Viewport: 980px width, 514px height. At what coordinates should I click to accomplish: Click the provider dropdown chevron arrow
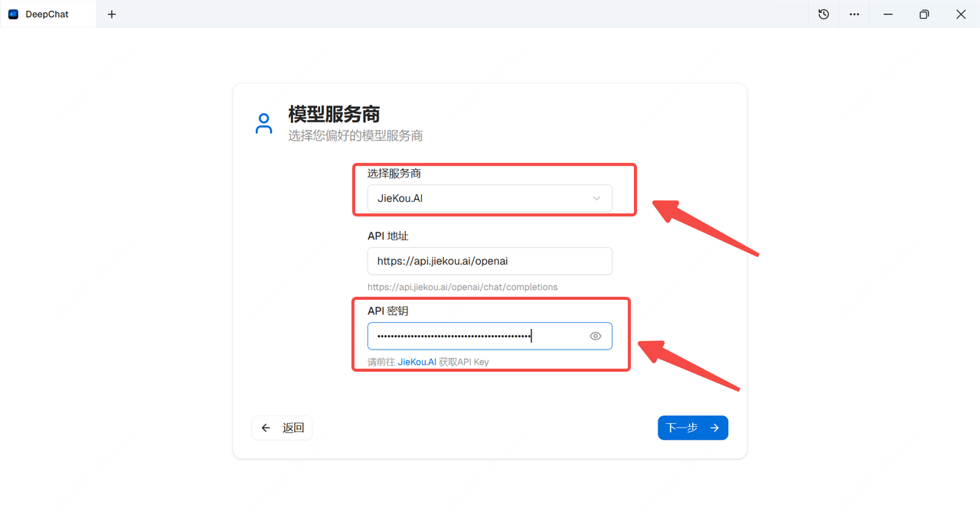tap(596, 198)
